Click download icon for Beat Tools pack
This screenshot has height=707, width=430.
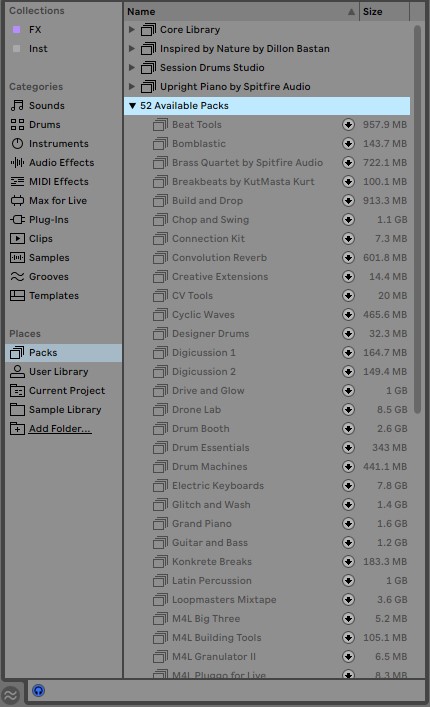(348, 124)
